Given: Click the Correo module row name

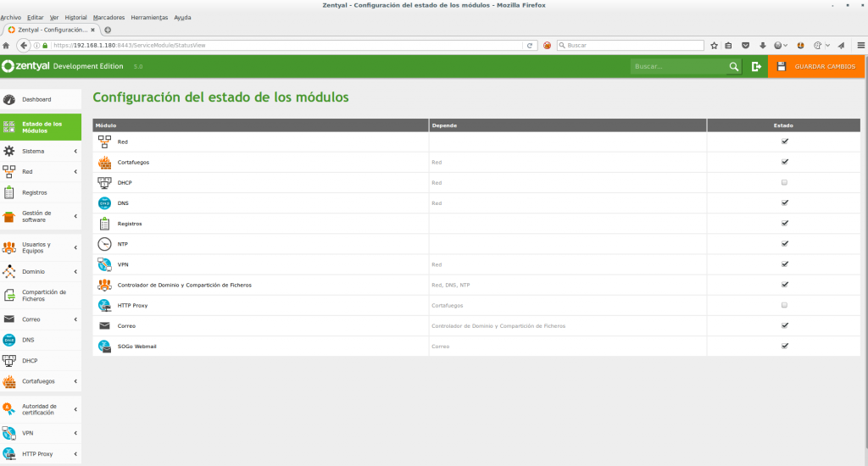Looking at the screenshot, I should 127,326.
